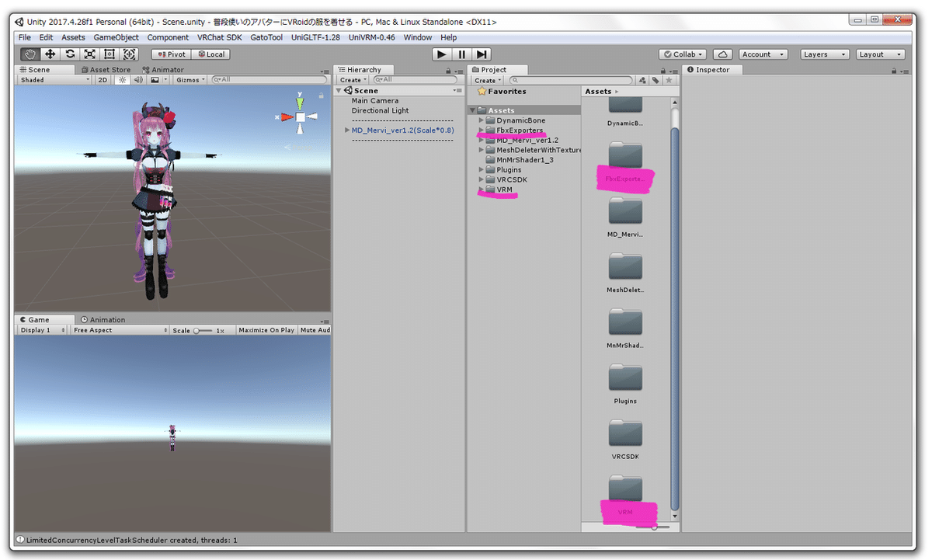This screenshot has height=560, width=932.
Task: Lock the Hierarchy panel padlock
Action: pyautogui.click(x=449, y=70)
